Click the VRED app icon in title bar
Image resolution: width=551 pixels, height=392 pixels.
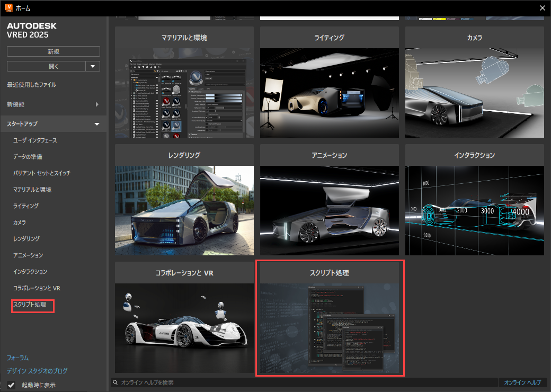point(8,8)
